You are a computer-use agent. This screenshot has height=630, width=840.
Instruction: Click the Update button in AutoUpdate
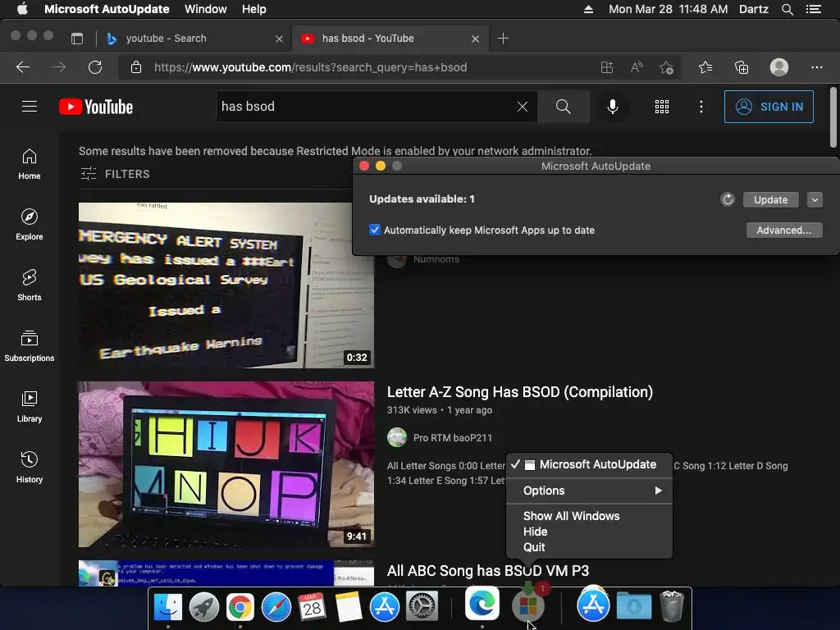pyautogui.click(x=771, y=199)
